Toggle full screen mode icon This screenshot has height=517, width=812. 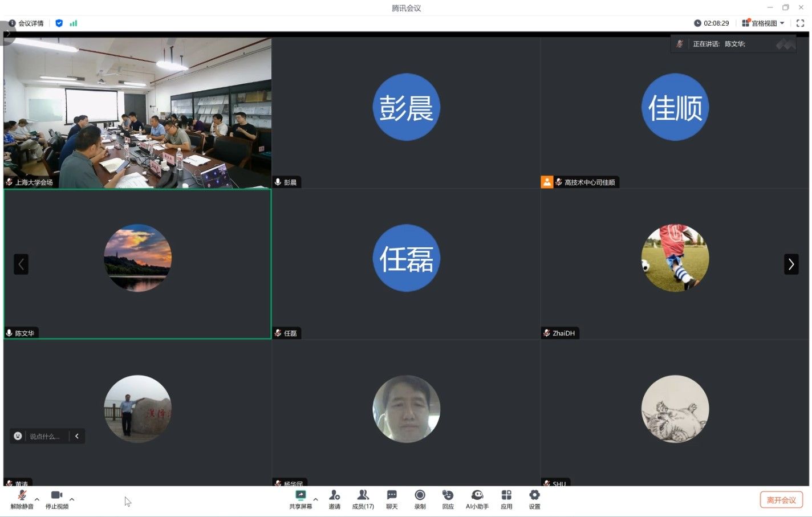click(800, 23)
